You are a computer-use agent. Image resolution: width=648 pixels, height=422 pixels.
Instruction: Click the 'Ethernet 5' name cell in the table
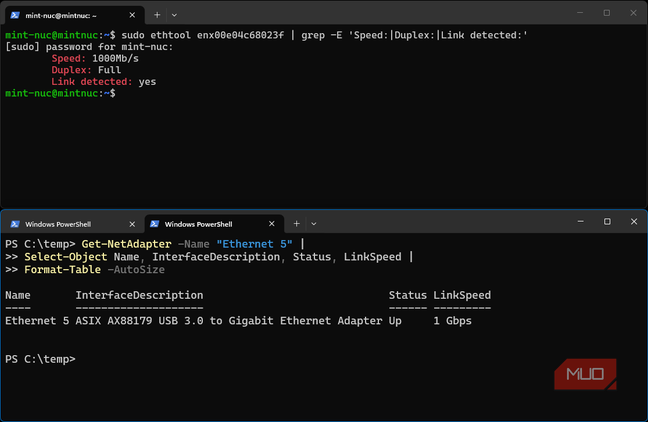pos(37,321)
